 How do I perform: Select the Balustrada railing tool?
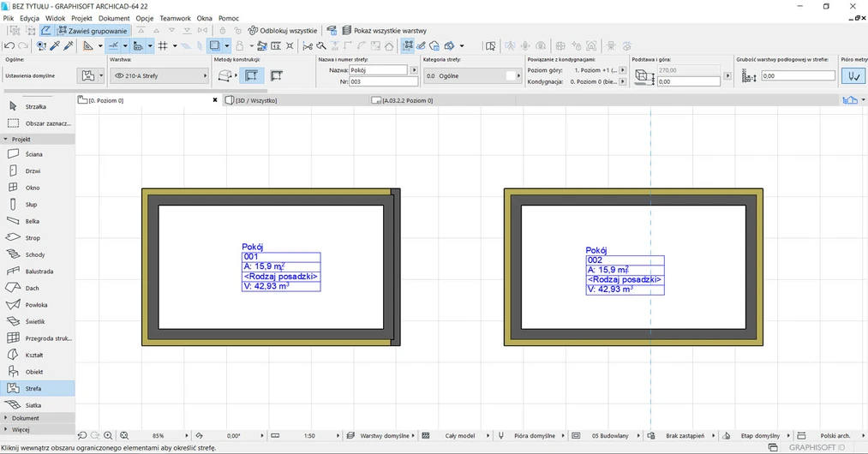click(x=37, y=272)
